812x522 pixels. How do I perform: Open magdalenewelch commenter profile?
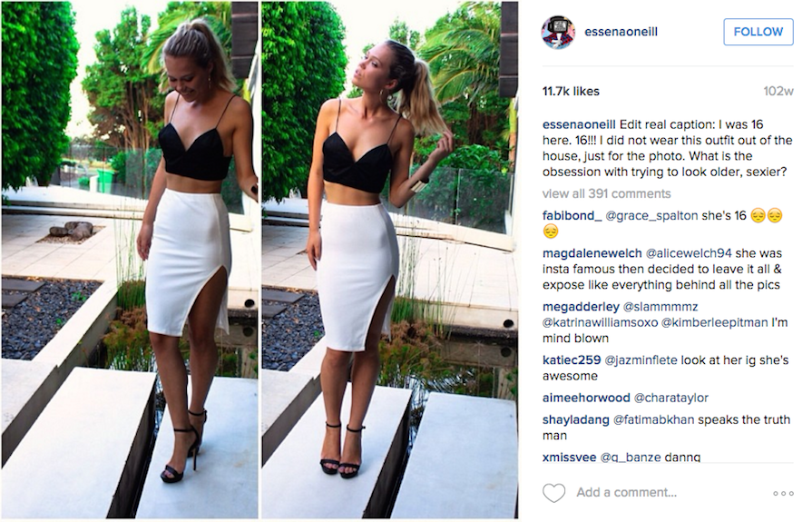pyautogui.click(x=592, y=253)
